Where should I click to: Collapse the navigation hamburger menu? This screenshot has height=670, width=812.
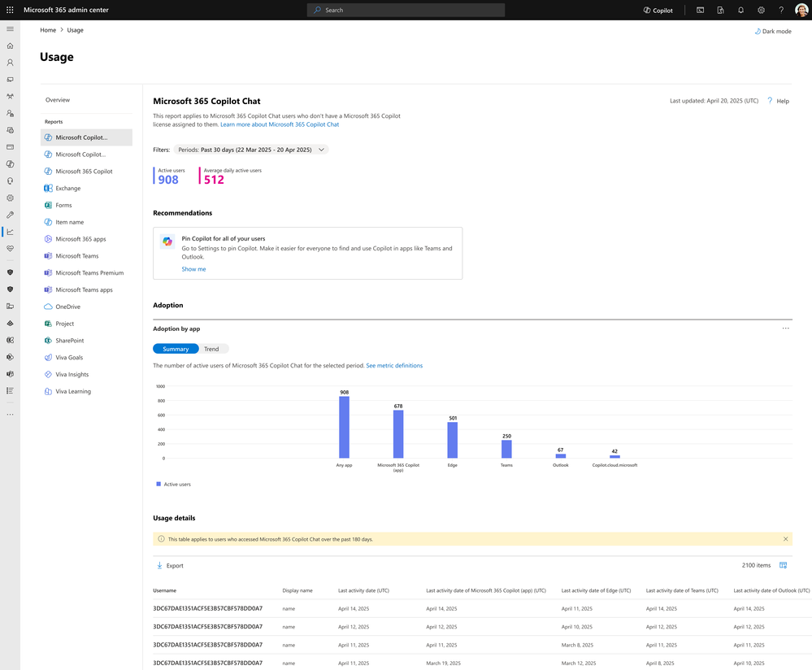(10, 29)
